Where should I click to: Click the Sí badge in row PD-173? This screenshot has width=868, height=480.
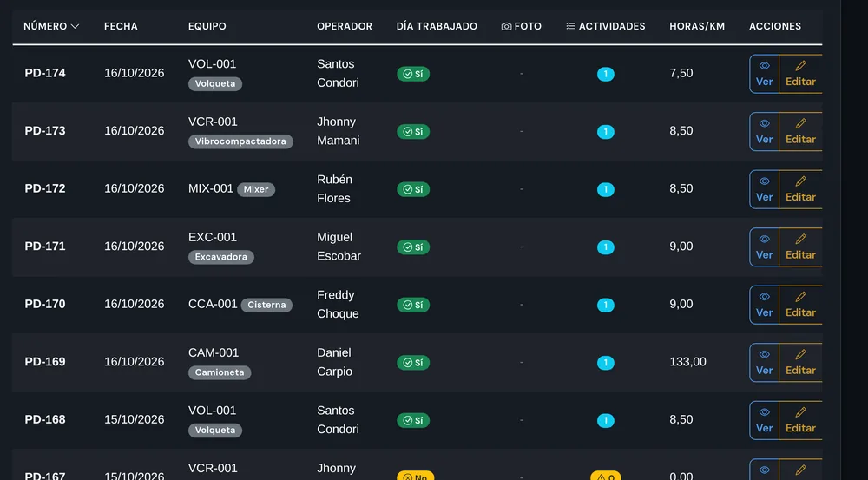pos(413,131)
